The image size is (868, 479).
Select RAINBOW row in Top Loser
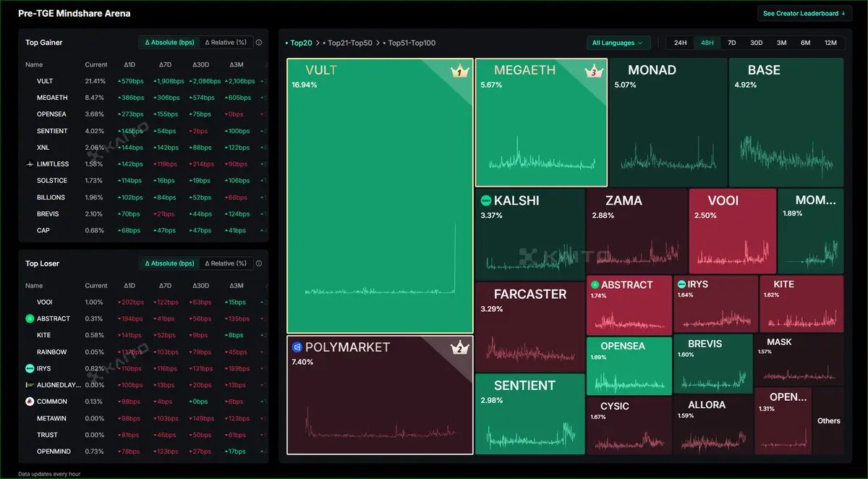145,352
